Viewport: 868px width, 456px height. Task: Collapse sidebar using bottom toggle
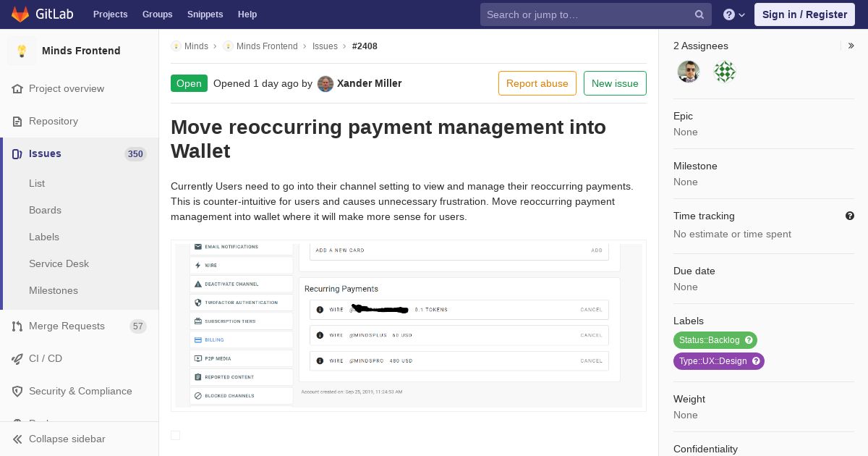pyautogui.click(x=80, y=439)
